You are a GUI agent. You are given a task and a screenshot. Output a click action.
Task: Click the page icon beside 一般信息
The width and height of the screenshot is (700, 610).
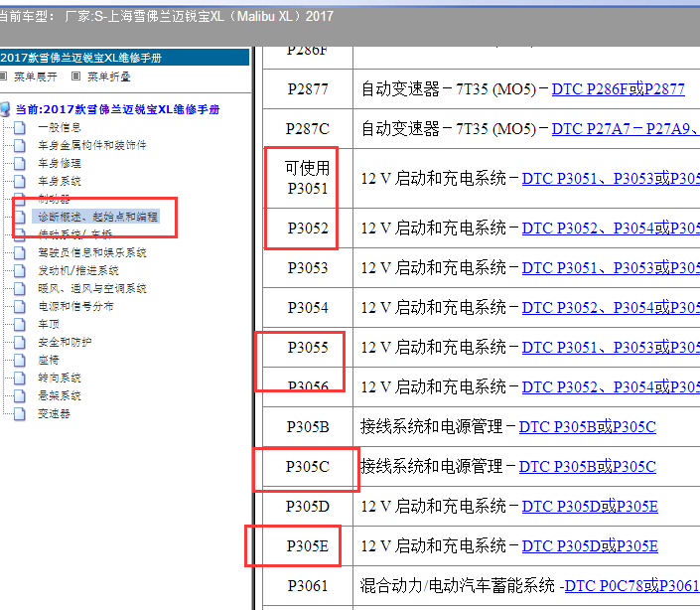pos(19,128)
